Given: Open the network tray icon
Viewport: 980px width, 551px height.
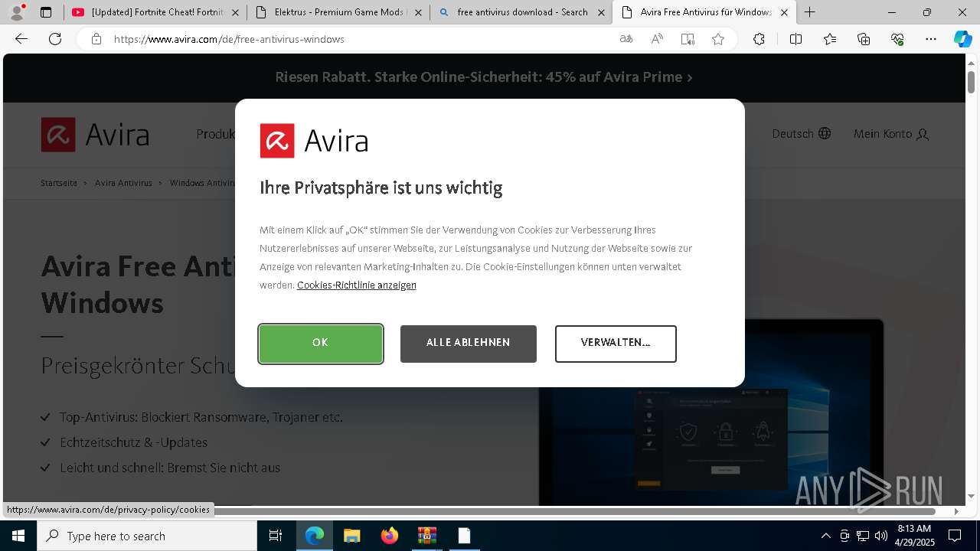Looking at the screenshot, I should (863, 536).
